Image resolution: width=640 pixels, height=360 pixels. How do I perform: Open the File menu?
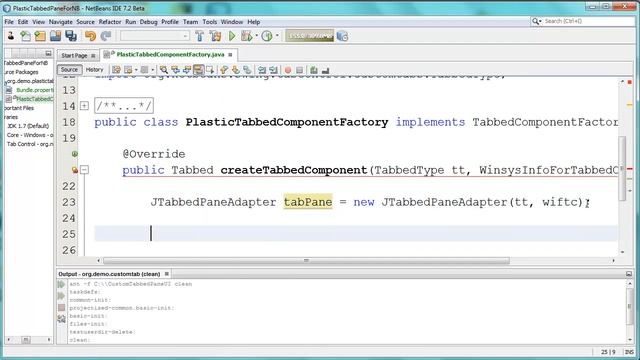click(9, 22)
